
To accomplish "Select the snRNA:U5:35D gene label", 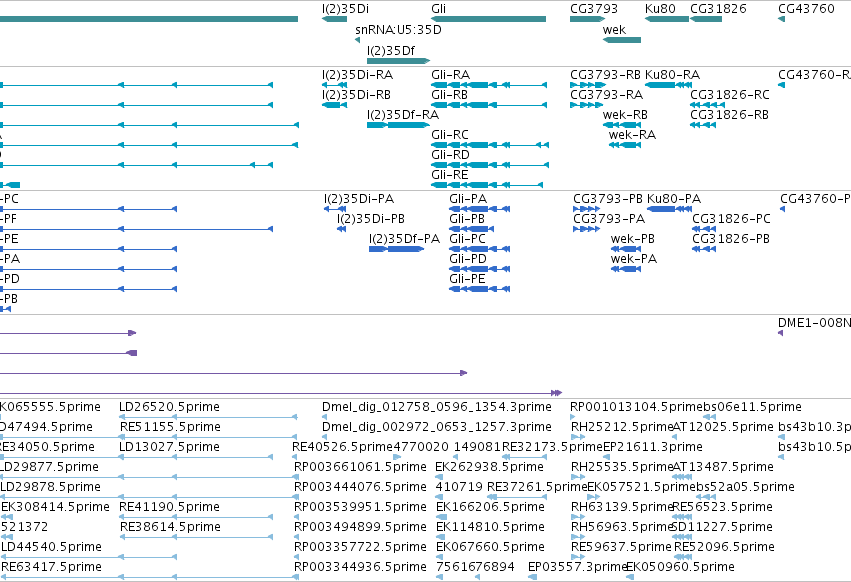I will point(398,30).
